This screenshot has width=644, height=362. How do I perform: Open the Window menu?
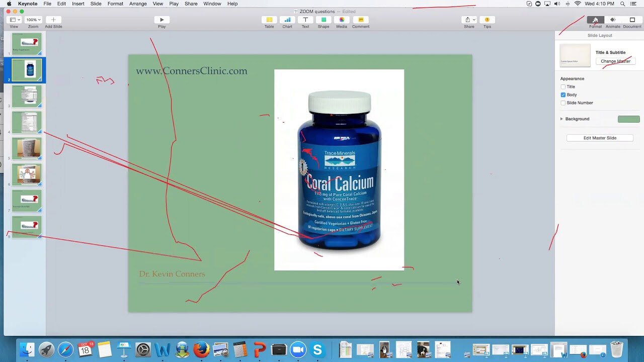[212, 4]
